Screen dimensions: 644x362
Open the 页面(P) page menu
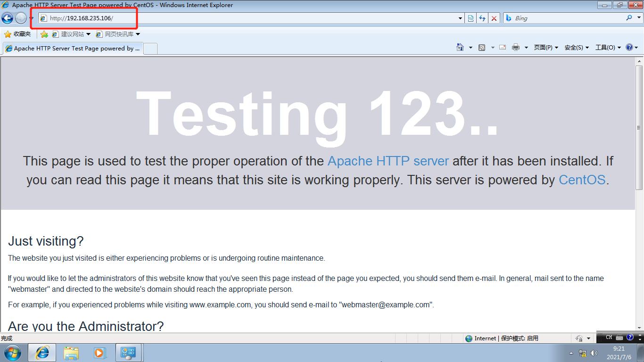tap(546, 47)
